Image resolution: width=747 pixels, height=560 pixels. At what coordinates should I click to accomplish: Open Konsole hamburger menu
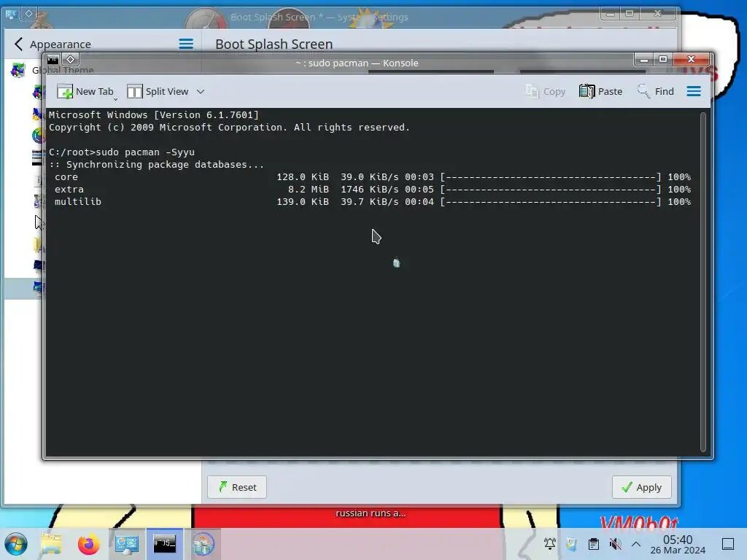tap(694, 91)
